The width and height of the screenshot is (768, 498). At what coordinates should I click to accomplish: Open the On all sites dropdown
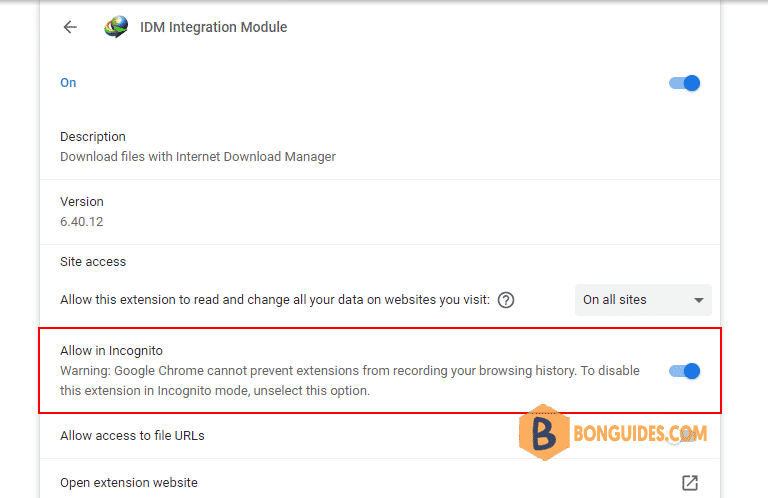(x=643, y=300)
